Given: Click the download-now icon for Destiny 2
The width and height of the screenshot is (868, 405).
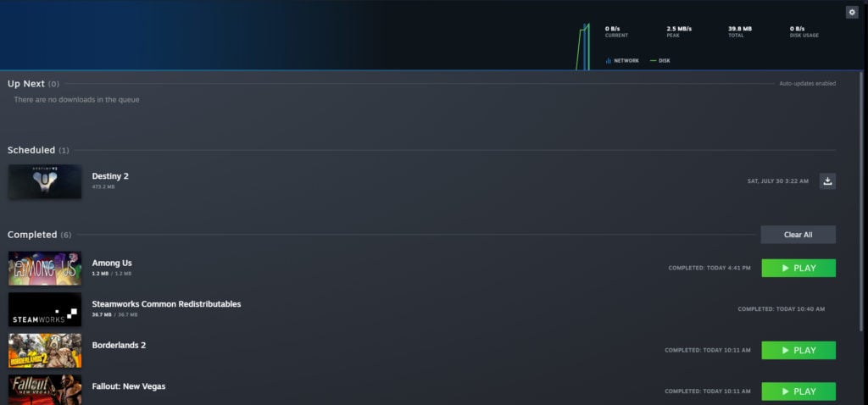Looking at the screenshot, I should tap(827, 181).
